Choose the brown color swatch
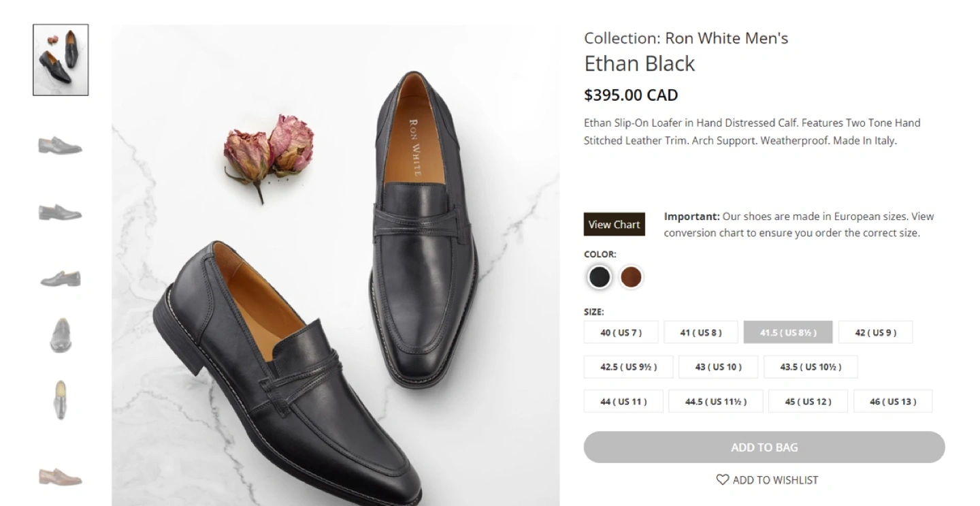 [631, 276]
